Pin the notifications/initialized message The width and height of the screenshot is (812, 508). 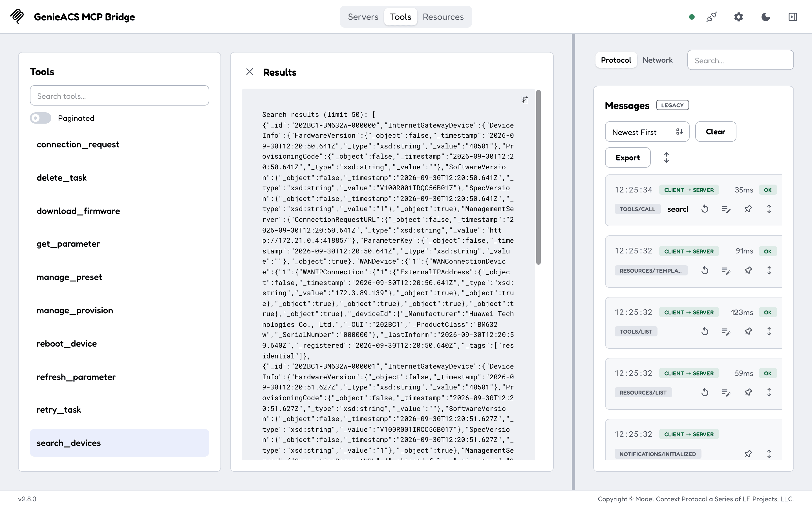[x=748, y=454]
